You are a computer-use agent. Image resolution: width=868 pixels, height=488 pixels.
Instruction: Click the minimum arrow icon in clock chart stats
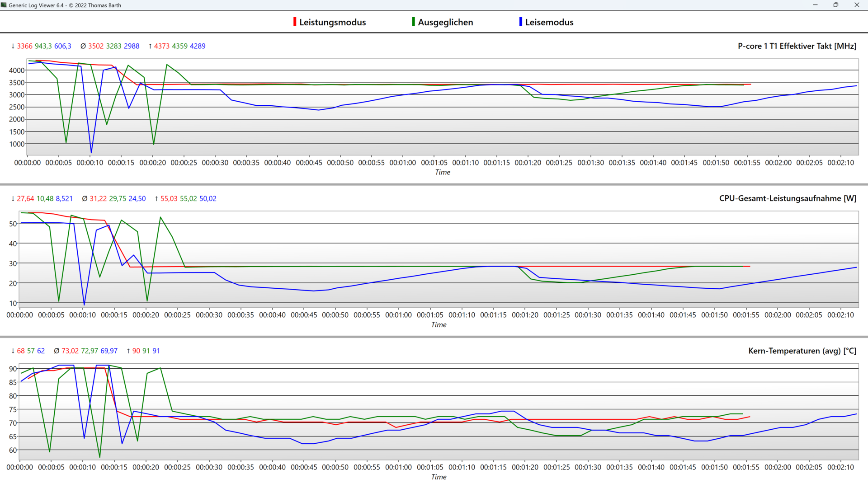tap(13, 46)
